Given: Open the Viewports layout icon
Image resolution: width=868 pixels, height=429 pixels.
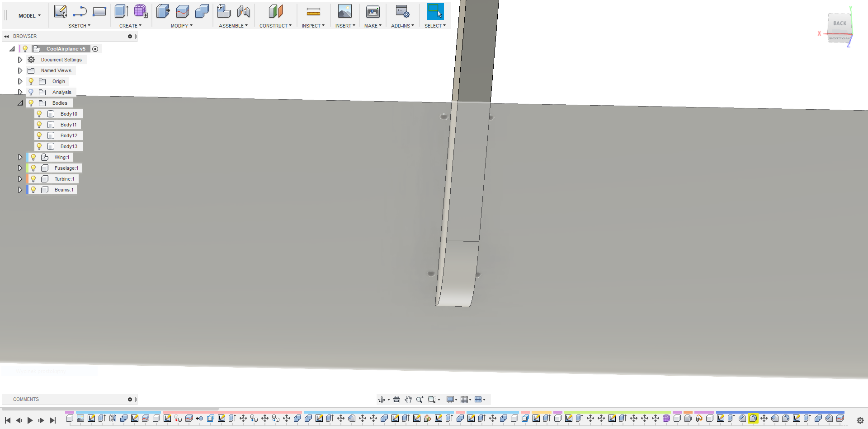Looking at the screenshot, I should coord(478,400).
